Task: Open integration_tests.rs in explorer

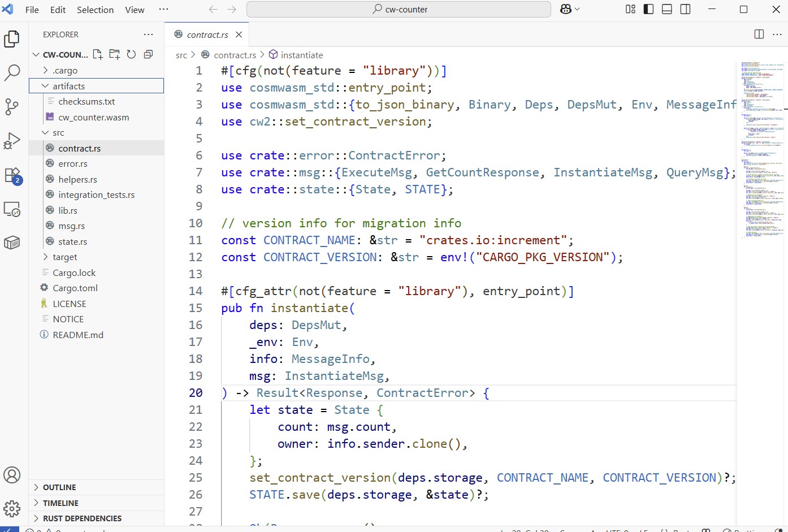Action: click(96, 195)
